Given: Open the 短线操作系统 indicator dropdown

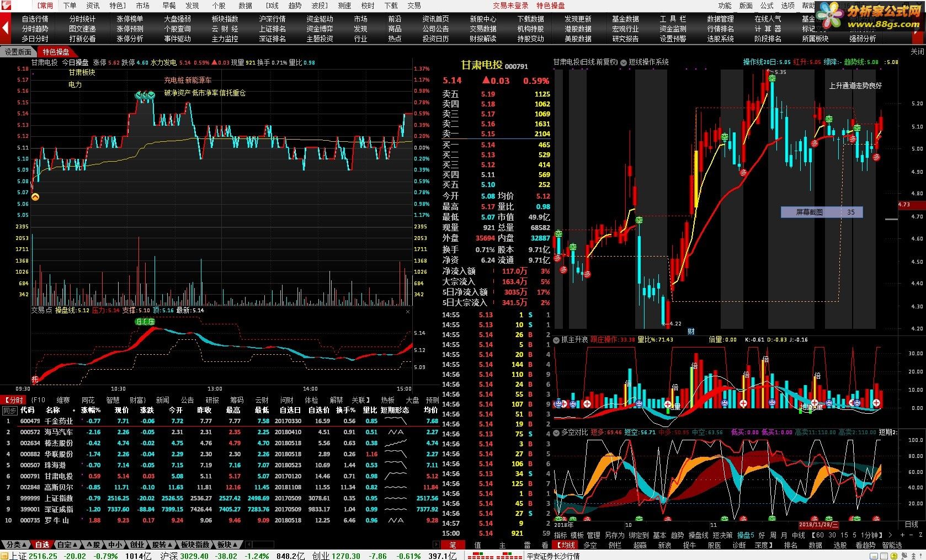Looking at the screenshot, I should 624,62.
